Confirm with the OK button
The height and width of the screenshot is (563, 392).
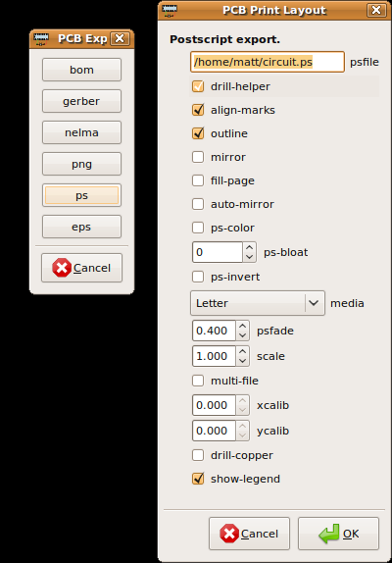tap(338, 534)
